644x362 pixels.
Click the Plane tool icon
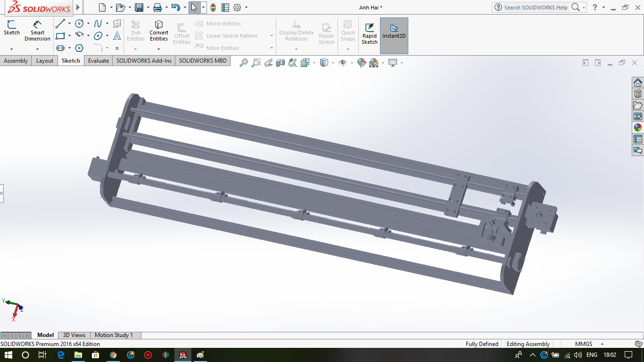coord(117,24)
